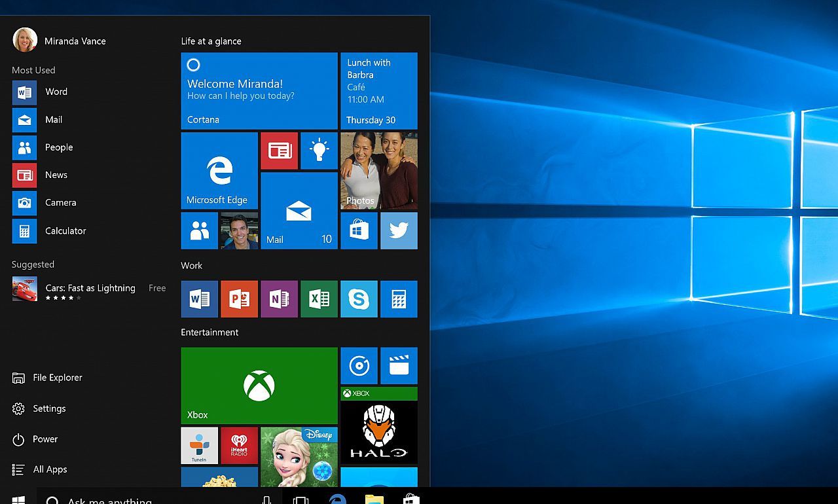Launch Excel tile in Work group

coord(319,299)
